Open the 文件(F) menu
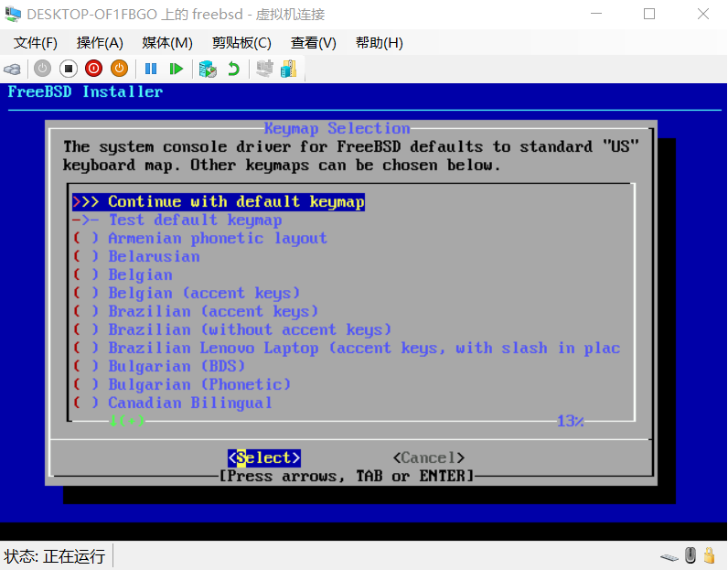This screenshot has width=728, height=570. coord(36,43)
